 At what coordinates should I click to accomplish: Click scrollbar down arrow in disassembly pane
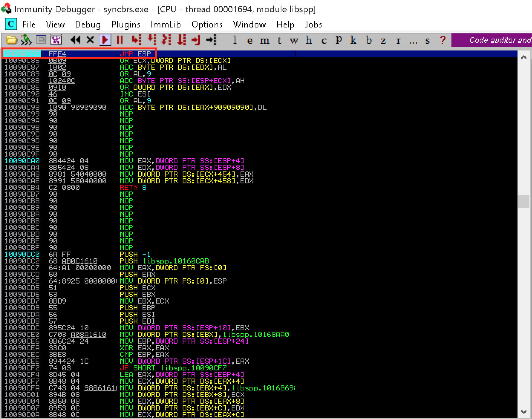[x=523, y=412]
